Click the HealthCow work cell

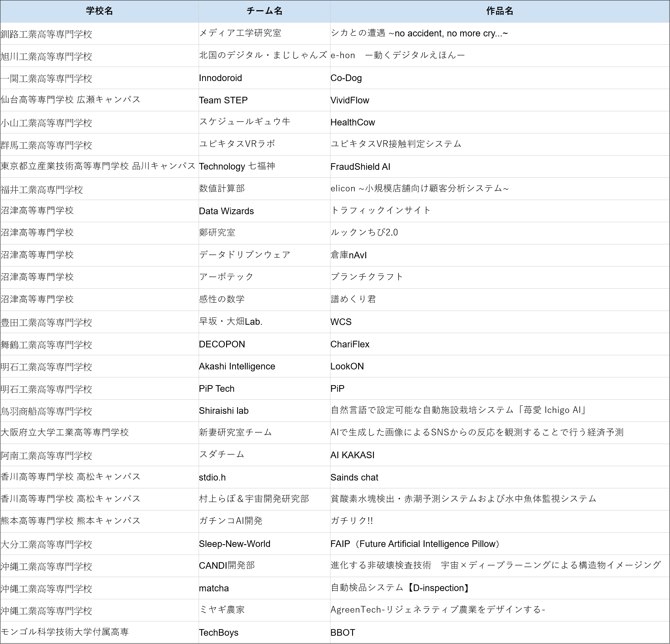tap(352, 122)
